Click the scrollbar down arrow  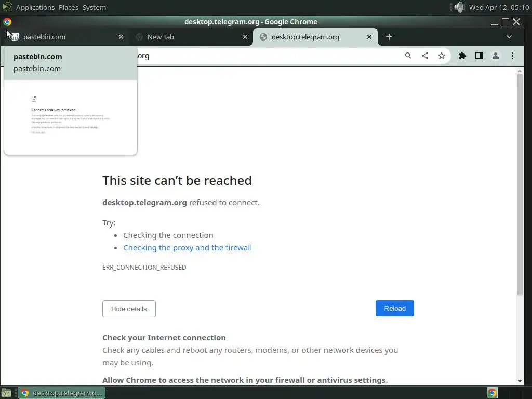pyautogui.click(x=520, y=381)
